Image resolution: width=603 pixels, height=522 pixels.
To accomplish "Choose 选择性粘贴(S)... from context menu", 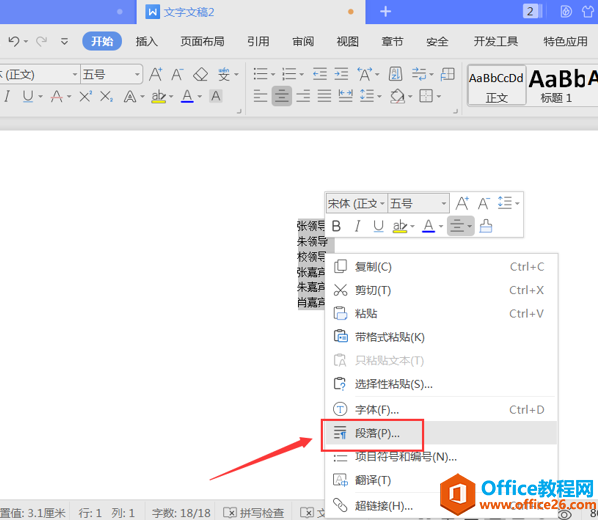I will 441,384.
